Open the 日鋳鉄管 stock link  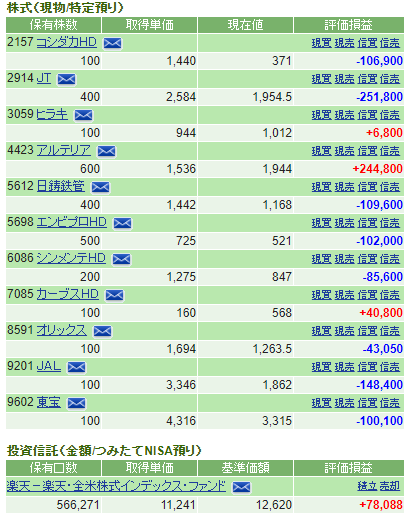[60, 186]
